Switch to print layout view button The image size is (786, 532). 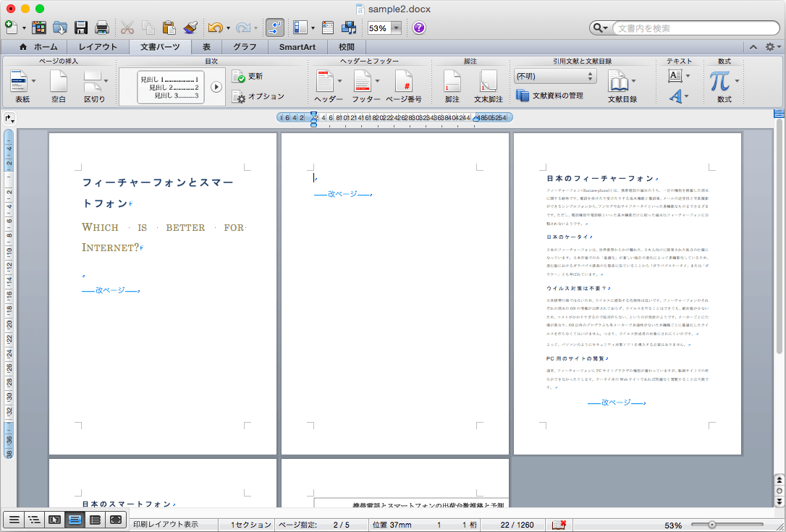(x=75, y=519)
